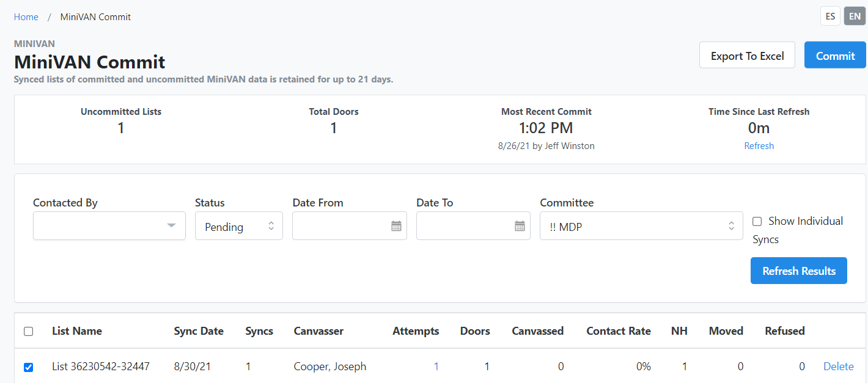Click the MiniVAN Commit breadcrumb text
This screenshot has height=383, width=868.
click(x=95, y=17)
